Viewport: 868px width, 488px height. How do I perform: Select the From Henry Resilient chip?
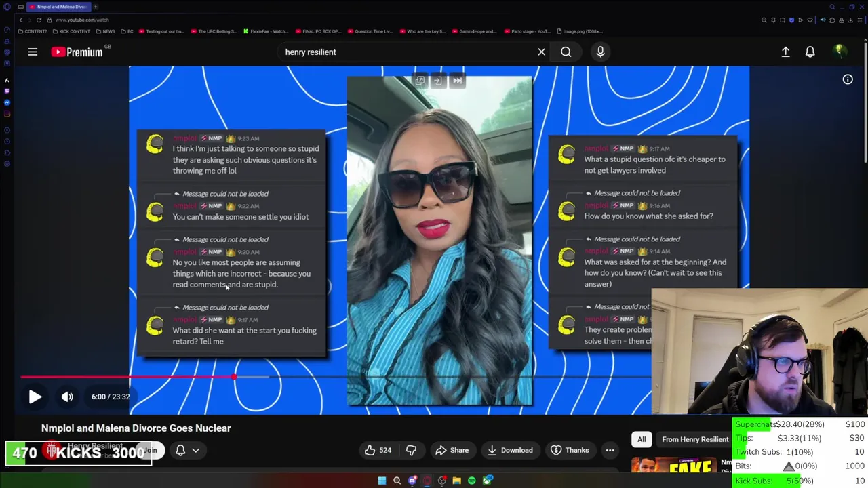coord(694,439)
